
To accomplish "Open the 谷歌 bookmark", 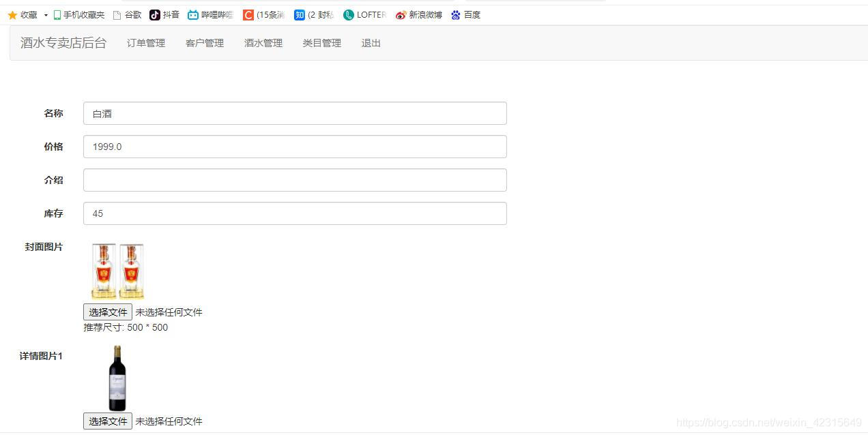I will [127, 15].
